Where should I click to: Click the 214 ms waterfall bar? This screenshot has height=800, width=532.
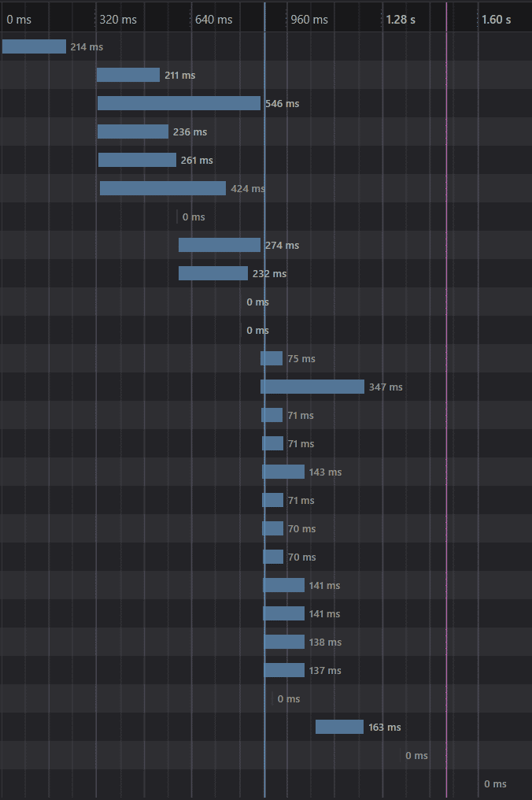(34, 46)
